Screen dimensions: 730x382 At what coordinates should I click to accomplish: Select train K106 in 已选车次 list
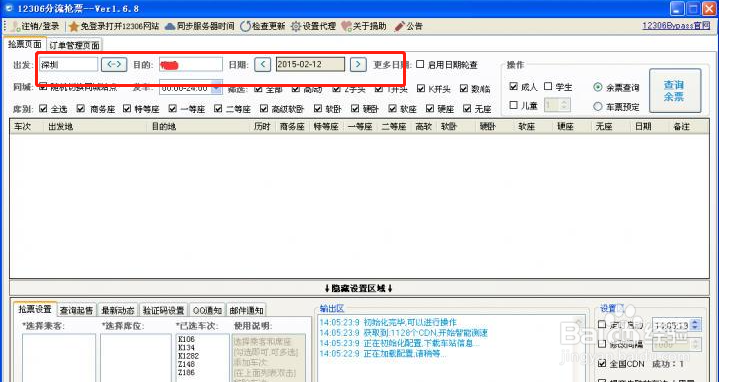pos(186,339)
